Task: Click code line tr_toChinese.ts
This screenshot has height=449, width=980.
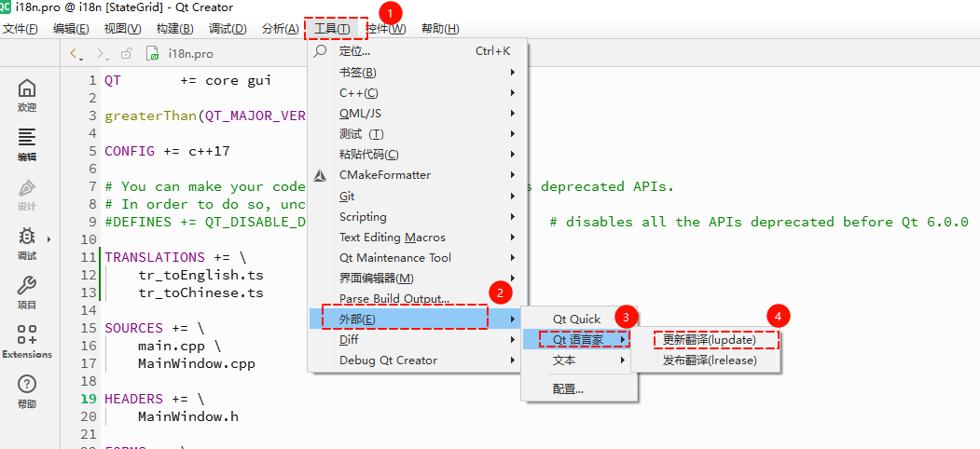Action: click(x=200, y=293)
